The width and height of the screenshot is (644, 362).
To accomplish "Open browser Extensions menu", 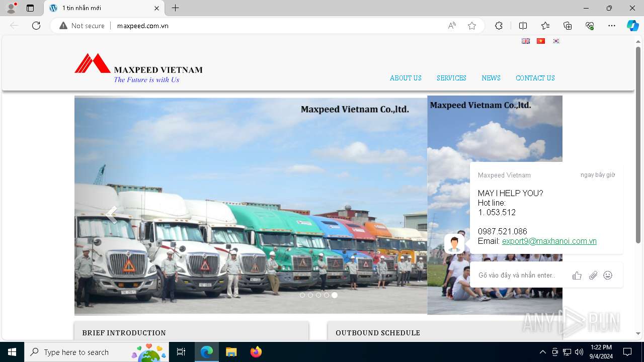I will pos(499,26).
